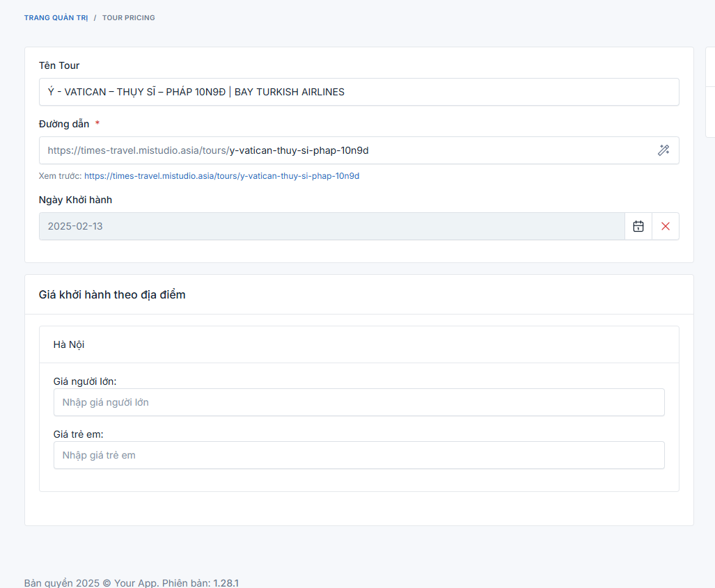Click the slug text y-vatican-thuy-si-phap-10n9d
715x588 pixels.
click(299, 150)
